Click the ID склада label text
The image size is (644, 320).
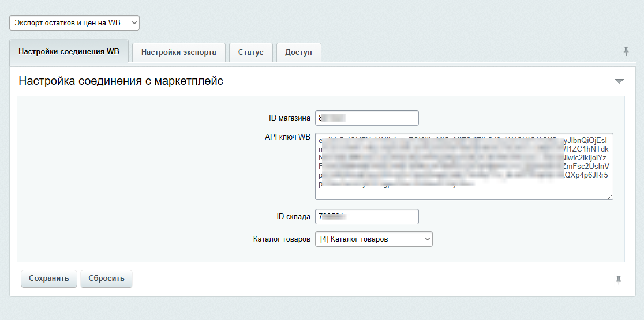point(293,216)
